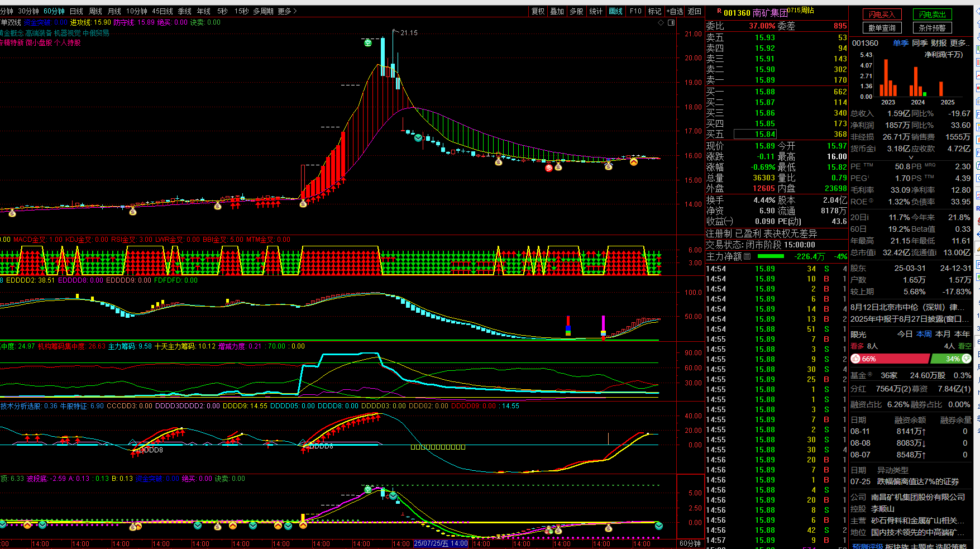Select 本年 in the 眼光 section
Screen dimensions: 980x549
point(962,334)
